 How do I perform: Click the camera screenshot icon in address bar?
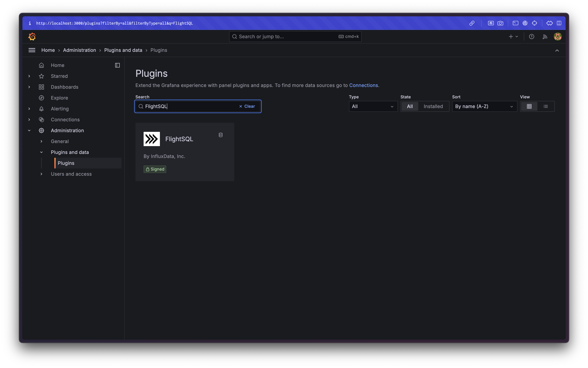[500, 23]
